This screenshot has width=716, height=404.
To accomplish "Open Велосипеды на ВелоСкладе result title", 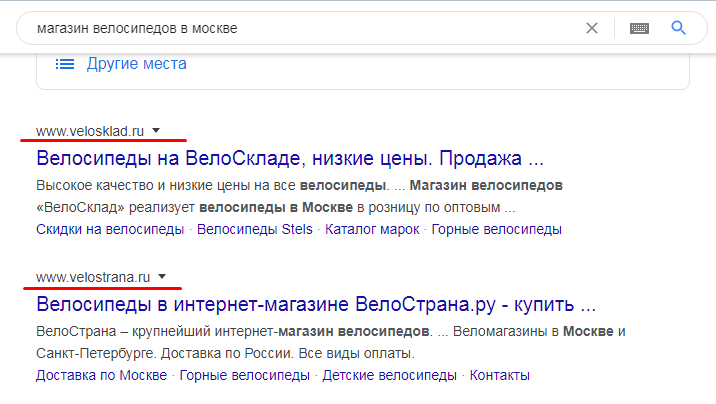I will click(289, 158).
